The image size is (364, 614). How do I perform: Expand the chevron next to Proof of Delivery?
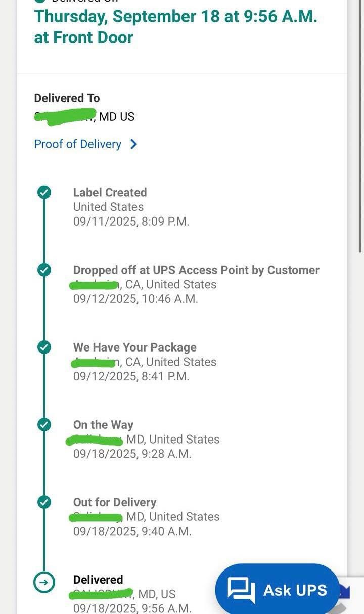point(133,144)
